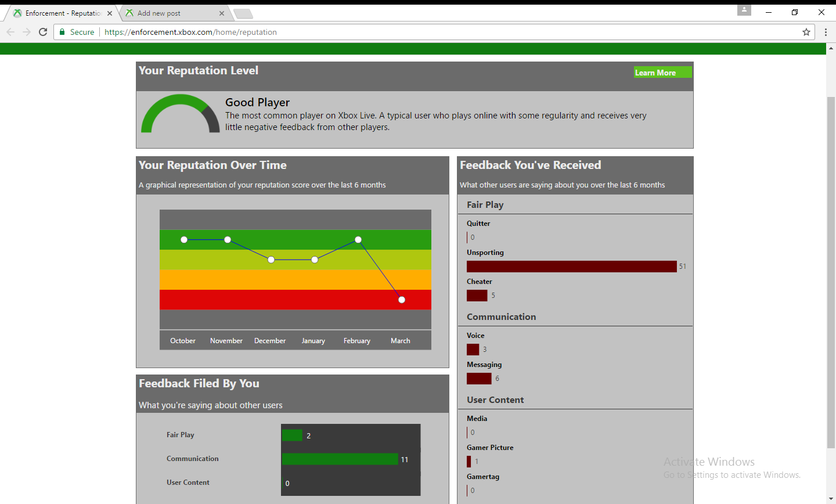Click Communication label in Feedback Filed
This screenshot has width=836, height=504.
tap(193, 459)
